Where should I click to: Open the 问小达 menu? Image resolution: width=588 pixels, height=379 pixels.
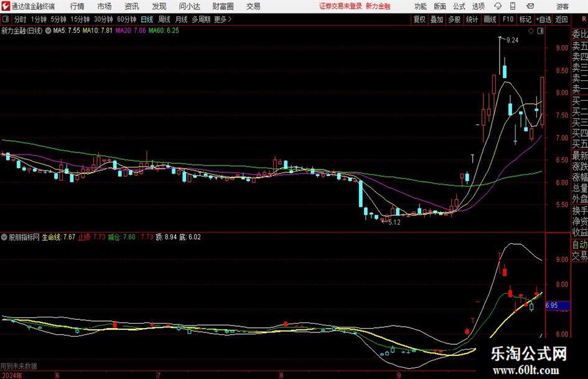[189, 6]
